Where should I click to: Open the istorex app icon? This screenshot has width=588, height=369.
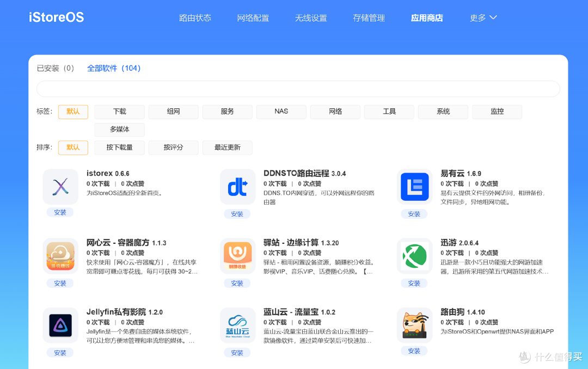pyautogui.click(x=60, y=186)
